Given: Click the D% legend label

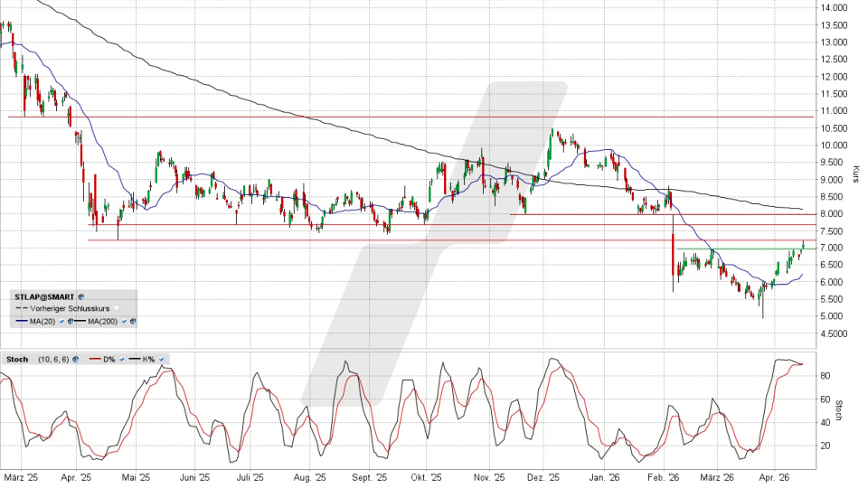Looking at the screenshot, I should [109, 359].
